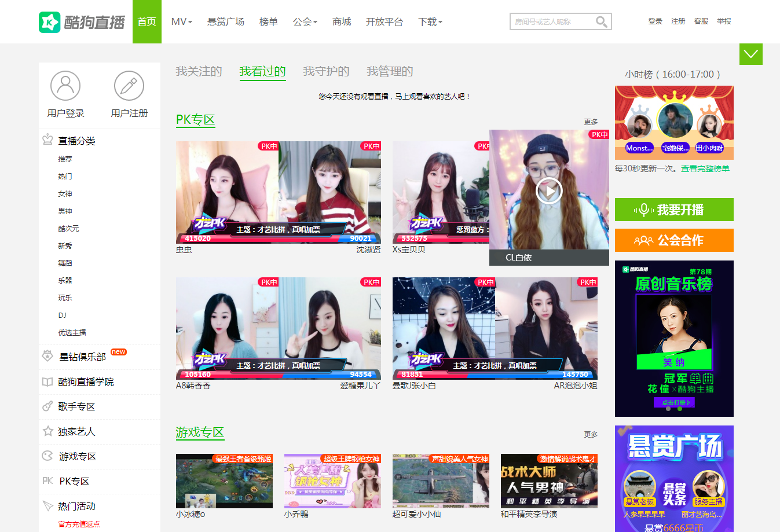Expand the 下载 dropdown menu
This screenshot has height=532, width=780.
(430, 21)
